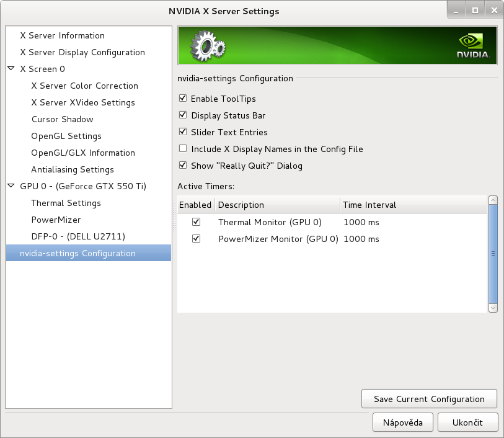Image resolution: width=504 pixels, height=438 pixels.
Task: Collapse the X Screen 0 tree node
Action: click(x=11, y=68)
